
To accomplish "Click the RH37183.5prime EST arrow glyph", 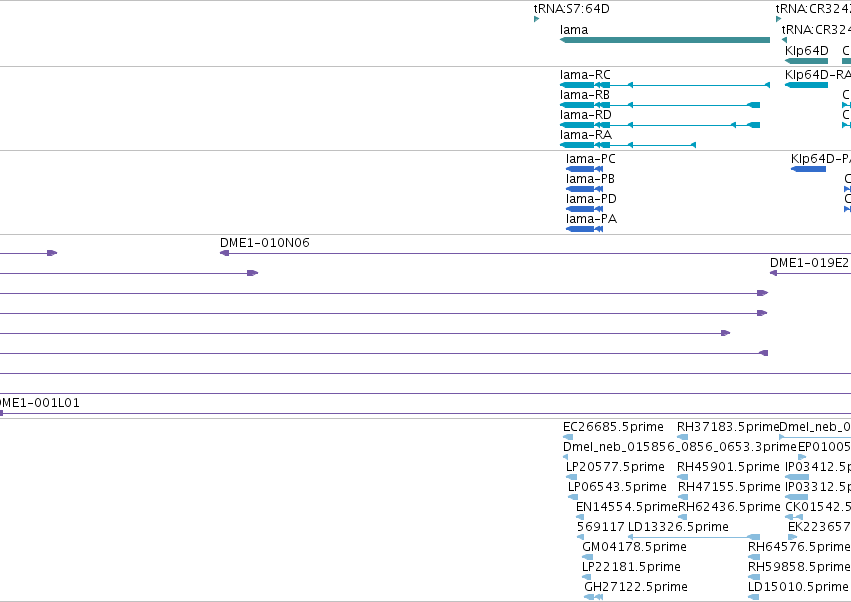I will pyautogui.click(x=682, y=437).
